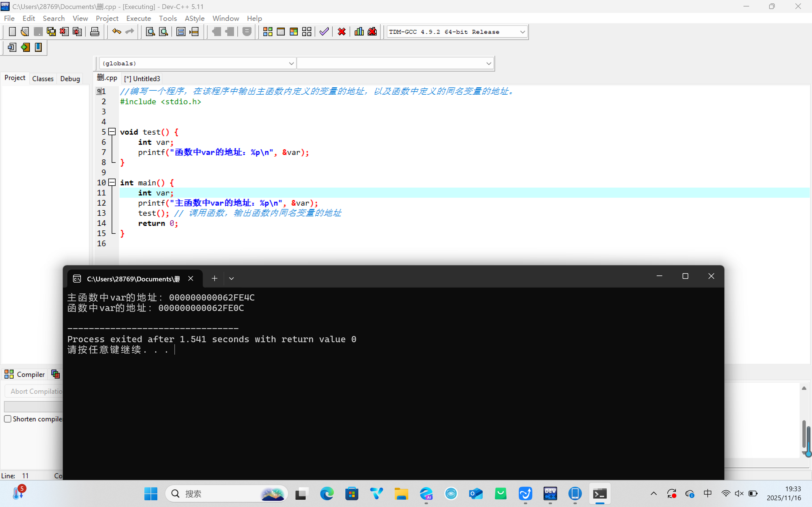The height and width of the screenshot is (507, 812).
Task: Open the console tab list chevron
Action: point(231,278)
